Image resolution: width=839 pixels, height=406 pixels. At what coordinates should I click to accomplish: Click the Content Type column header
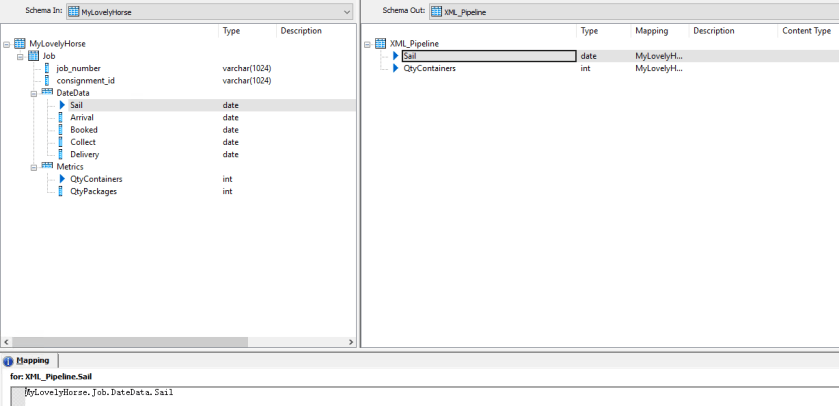point(805,31)
